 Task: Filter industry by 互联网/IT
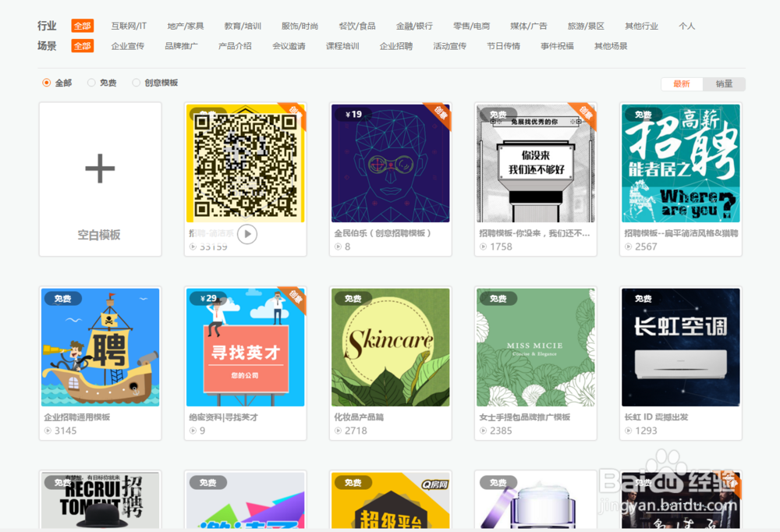tap(129, 26)
